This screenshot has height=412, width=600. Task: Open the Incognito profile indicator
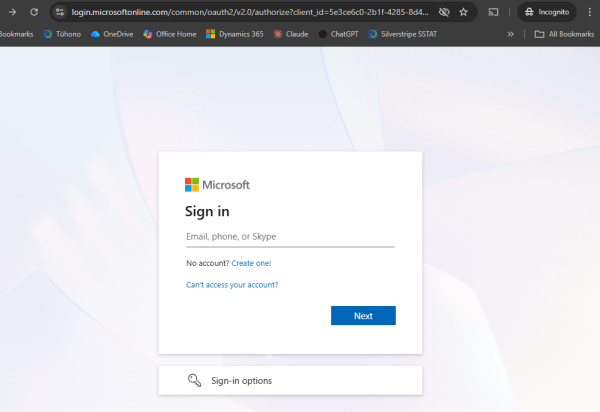(546, 12)
